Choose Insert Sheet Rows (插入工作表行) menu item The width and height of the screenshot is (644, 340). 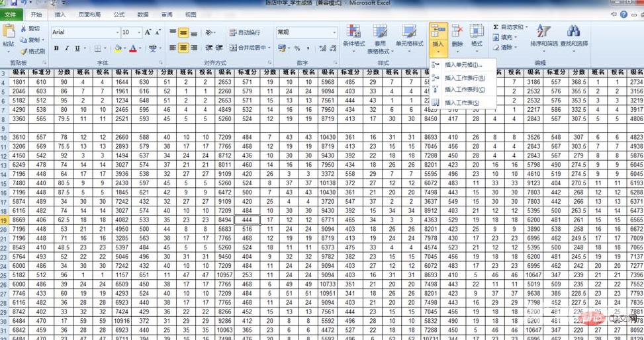[x=463, y=77]
